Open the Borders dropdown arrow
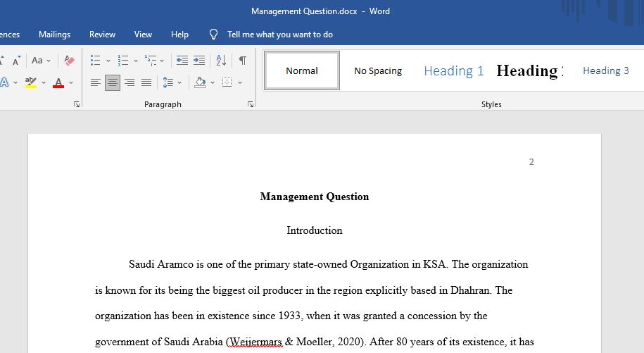The width and height of the screenshot is (644, 353). [240, 82]
